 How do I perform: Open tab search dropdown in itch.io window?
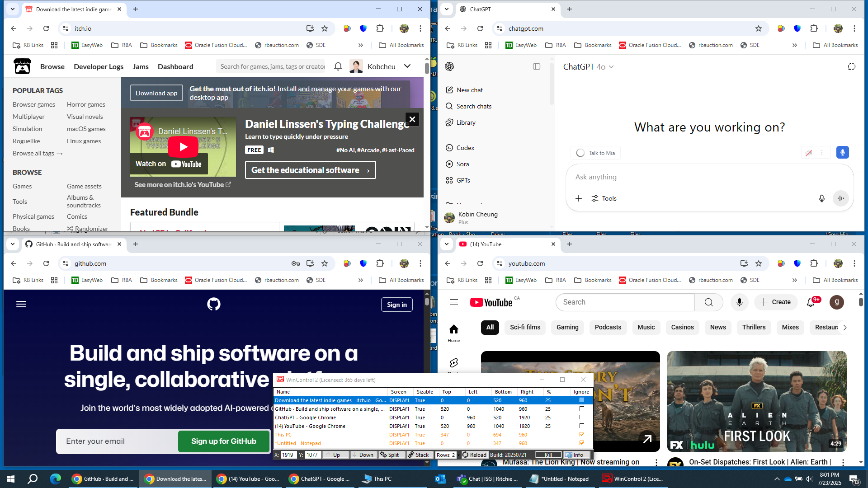tap(13, 9)
